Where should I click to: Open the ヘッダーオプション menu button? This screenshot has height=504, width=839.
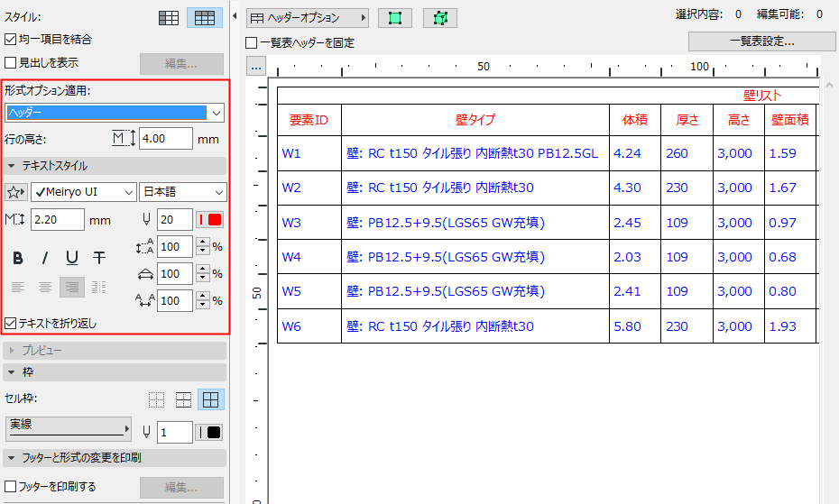click(308, 18)
